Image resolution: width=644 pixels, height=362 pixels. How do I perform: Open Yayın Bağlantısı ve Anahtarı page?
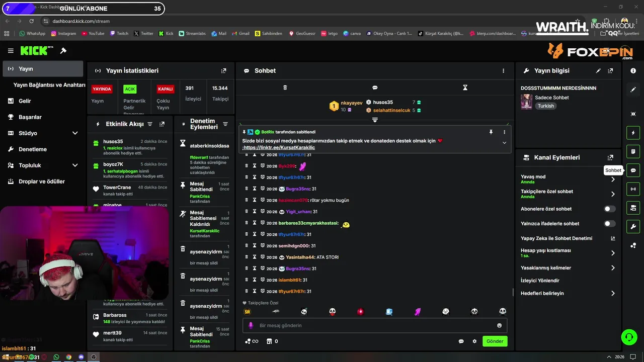click(x=49, y=85)
